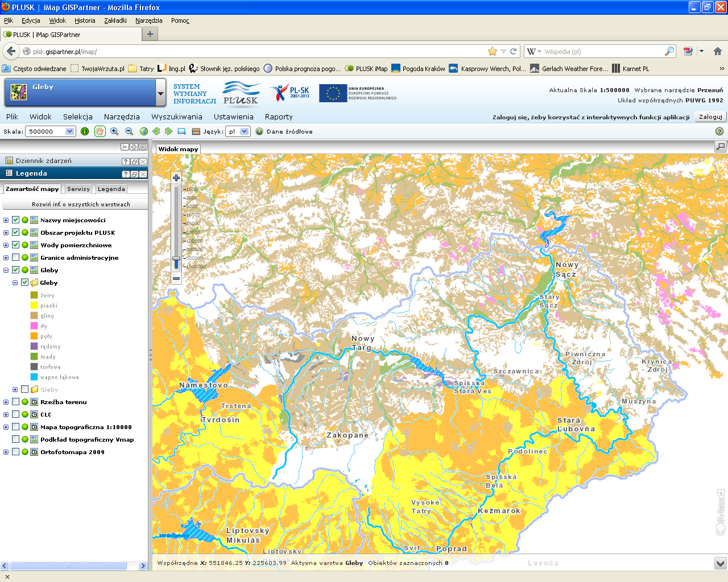The image size is (728, 582).
Task: Click the Wikipedia search field
Action: (603, 51)
